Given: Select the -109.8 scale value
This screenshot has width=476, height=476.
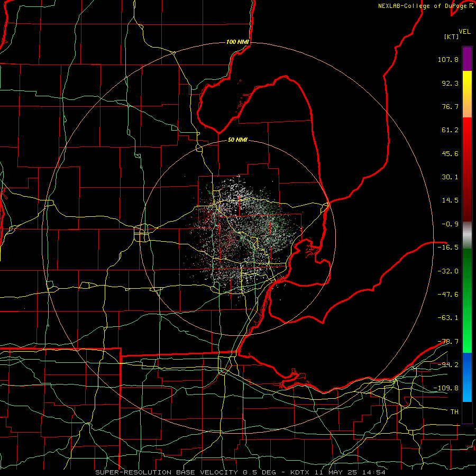Looking at the screenshot, I should [446, 388].
